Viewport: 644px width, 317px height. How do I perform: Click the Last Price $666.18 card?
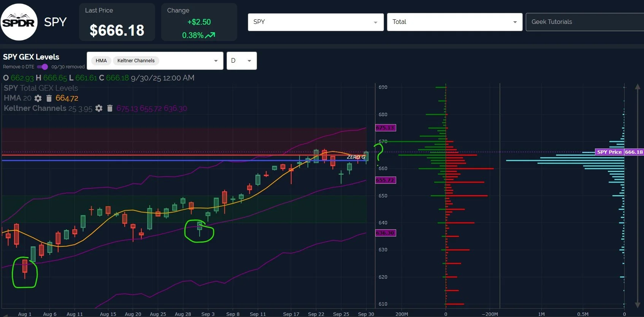[x=117, y=22]
